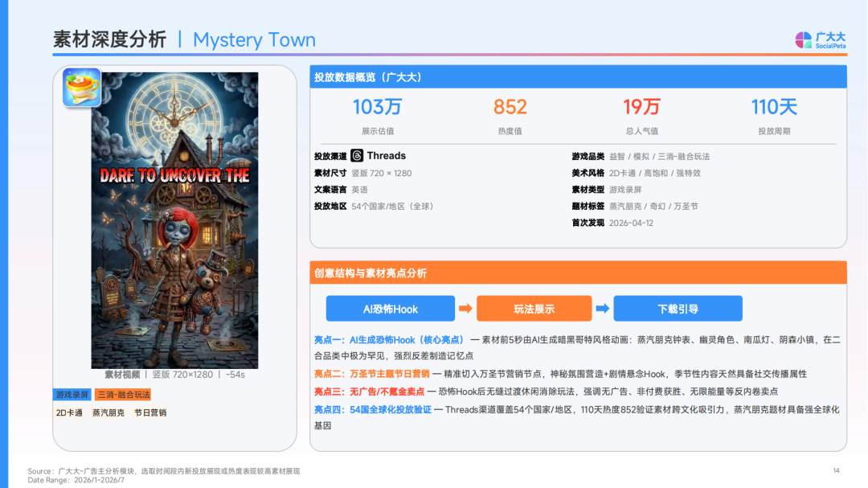Select the 节日营销 tag

point(150,412)
